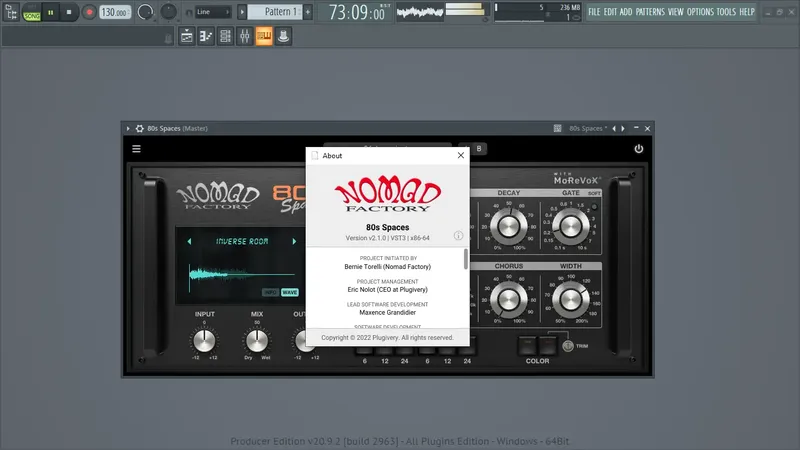
Task: Adjust the CHORUS knob
Action: click(508, 299)
